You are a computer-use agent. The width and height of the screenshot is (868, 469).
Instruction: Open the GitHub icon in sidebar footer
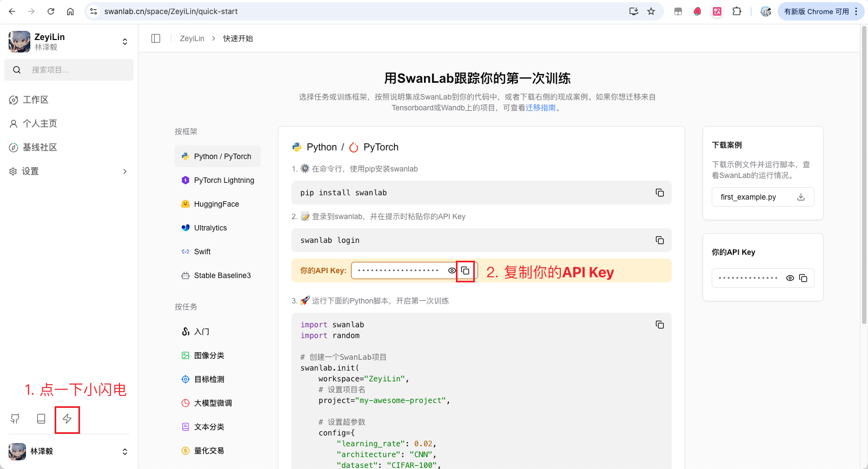(15, 419)
